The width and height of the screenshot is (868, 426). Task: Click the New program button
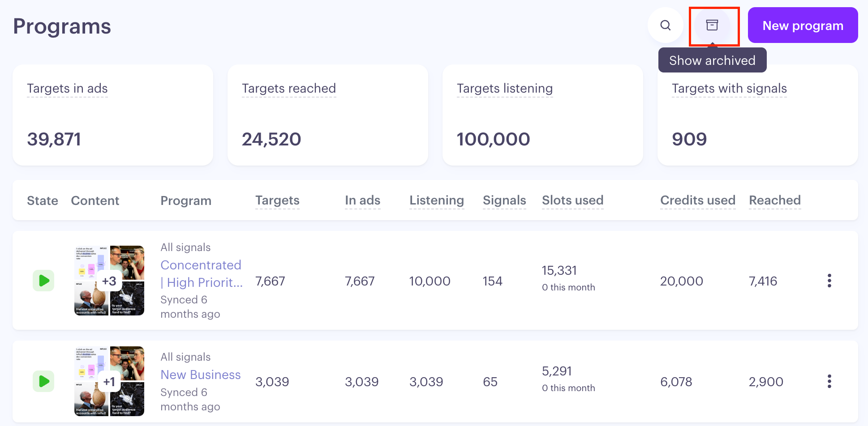click(803, 25)
